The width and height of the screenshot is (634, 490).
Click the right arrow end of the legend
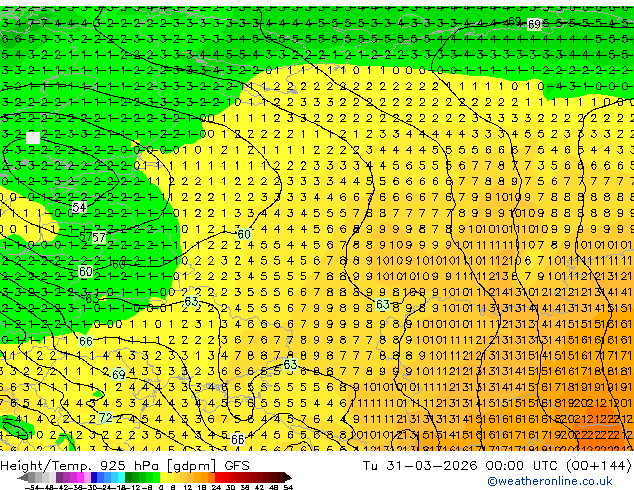(x=288, y=477)
